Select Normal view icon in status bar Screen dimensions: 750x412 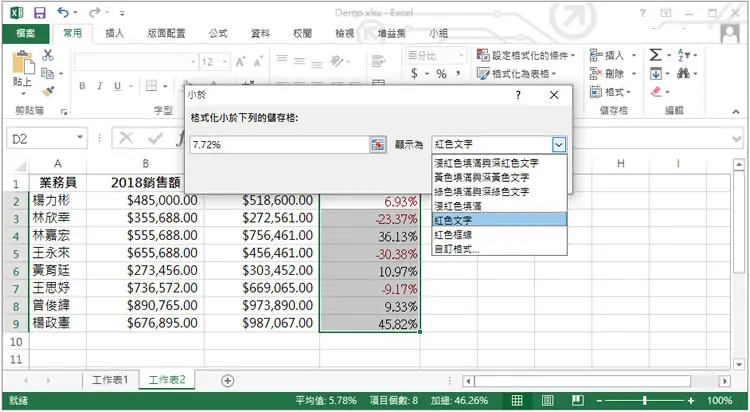(x=517, y=401)
